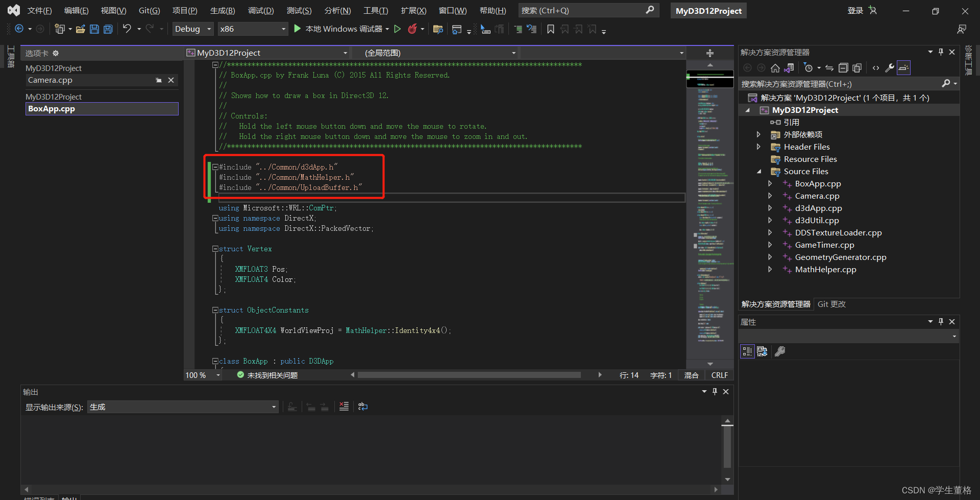
Task: Collapse all items in Solution Explorer
Action: point(843,67)
